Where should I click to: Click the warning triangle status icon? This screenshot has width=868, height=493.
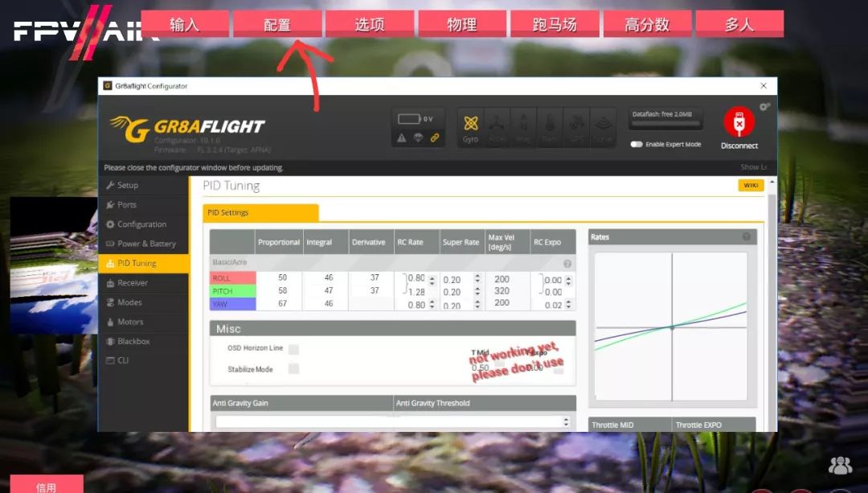[402, 138]
